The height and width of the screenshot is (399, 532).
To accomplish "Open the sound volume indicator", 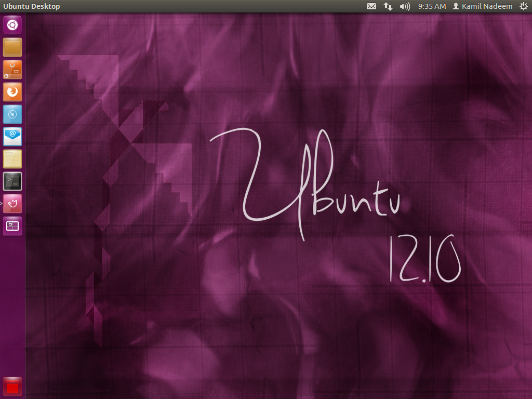I will click(x=405, y=6).
